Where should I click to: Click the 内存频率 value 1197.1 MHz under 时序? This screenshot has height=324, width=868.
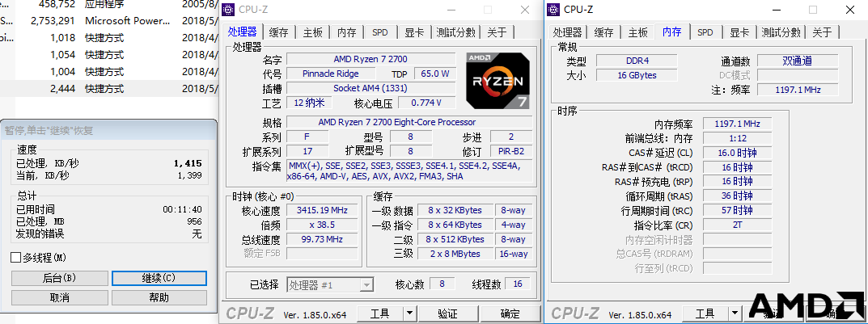737,124
